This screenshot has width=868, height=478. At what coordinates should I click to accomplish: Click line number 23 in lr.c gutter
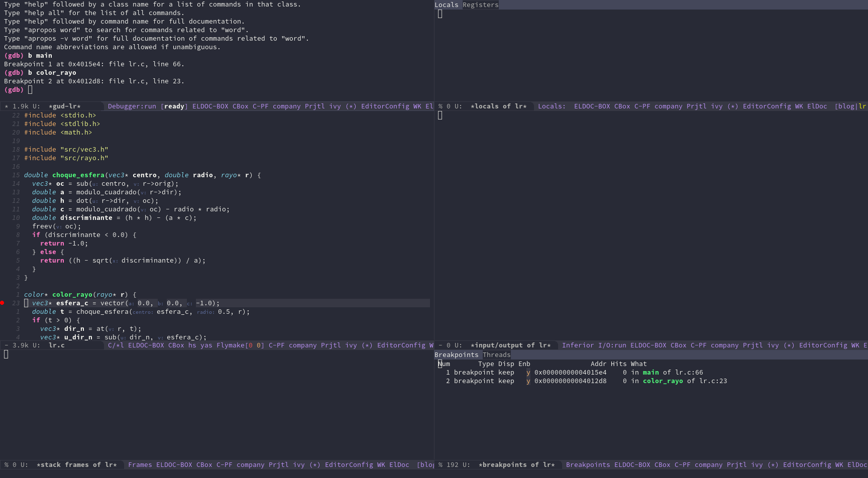[16, 303]
